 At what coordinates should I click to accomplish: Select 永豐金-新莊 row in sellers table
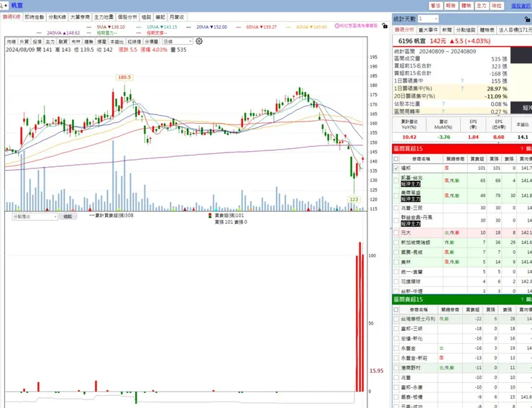462,358
